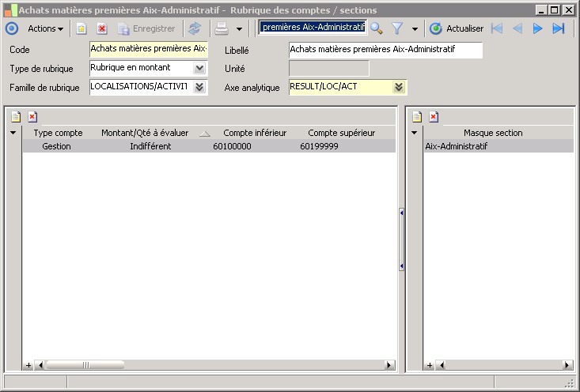Add new line icon in accounts panel
Image resolution: width=580 pixels, height=392 pixels.
[x=16, y=117]
